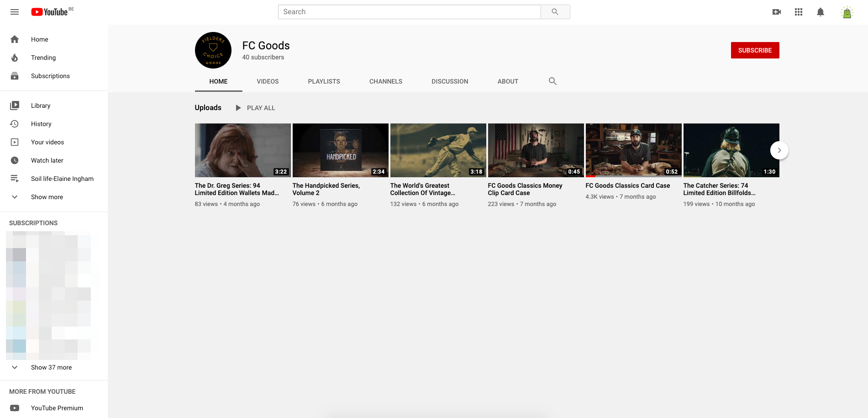868x418 pixels.
Task: Click the Play All link
Action: 261,108
